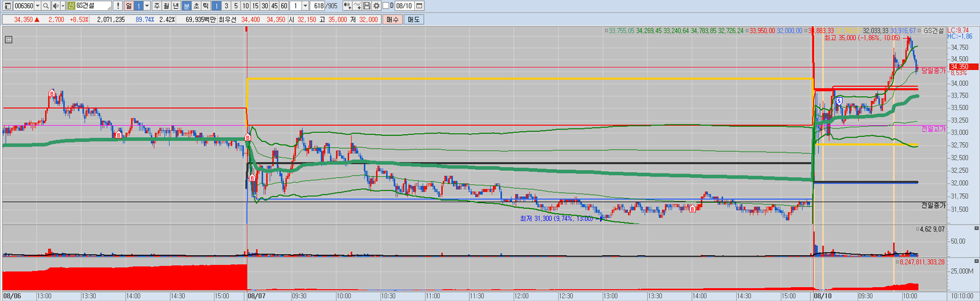
Task: Expand the dropdown beside the speaker icon
Action: 63,6
